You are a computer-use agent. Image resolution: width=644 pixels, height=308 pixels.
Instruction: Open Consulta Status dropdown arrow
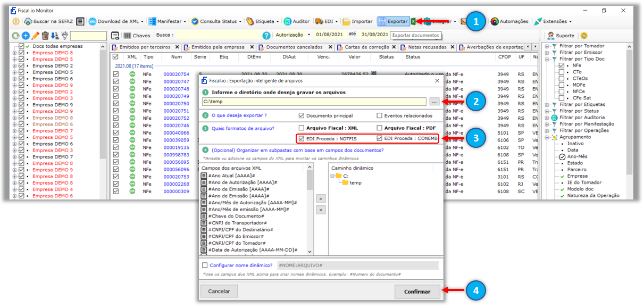click(x=240, y=22)
